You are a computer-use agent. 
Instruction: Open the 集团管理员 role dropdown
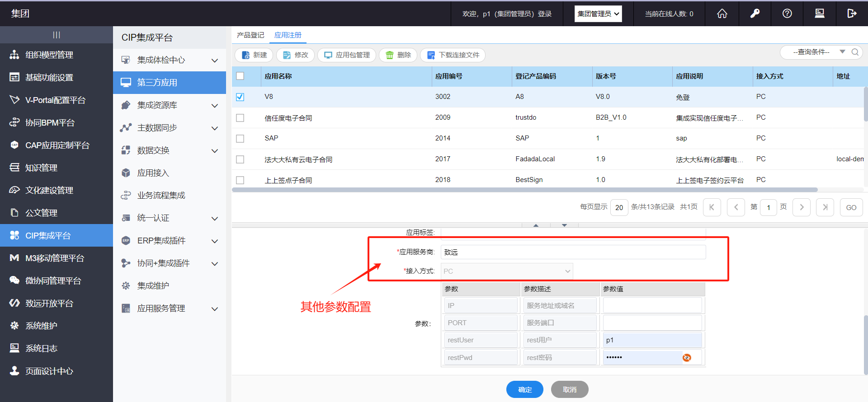598,14
